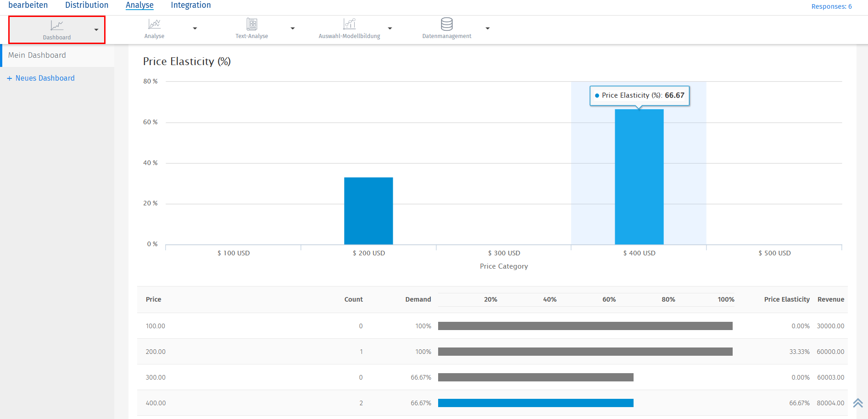Screen dimensions: 868x419
Task: Click the Responses: 6 link
Action: 831,6
